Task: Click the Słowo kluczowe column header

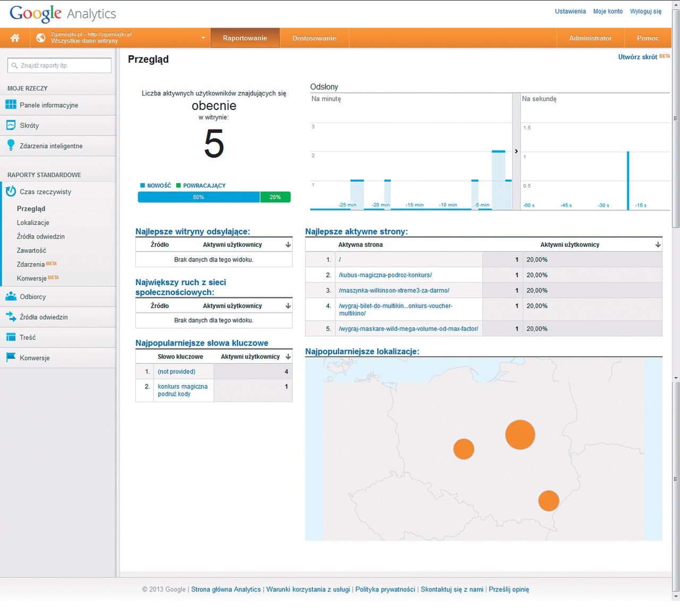Action: point(180,357)
